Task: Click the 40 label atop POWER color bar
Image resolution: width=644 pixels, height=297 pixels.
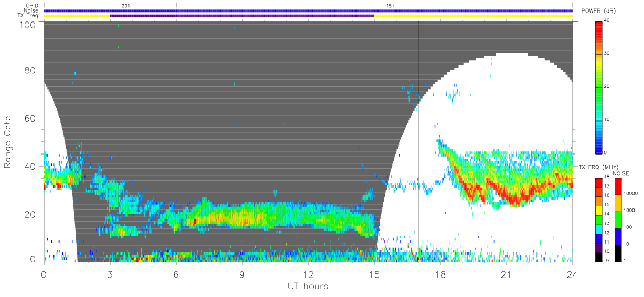Action: point(607,20)
